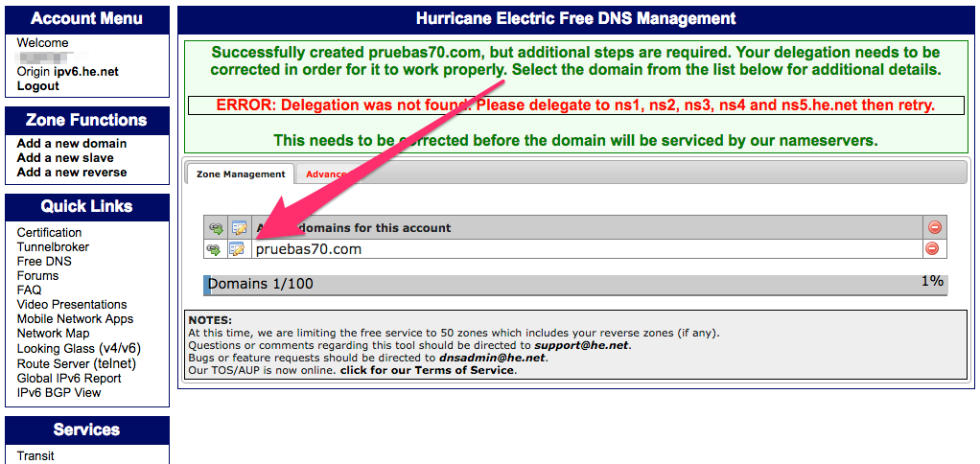This screenshot has height=464, width=980.
Task: Click the Account Menu header
Action: [87, 19]
